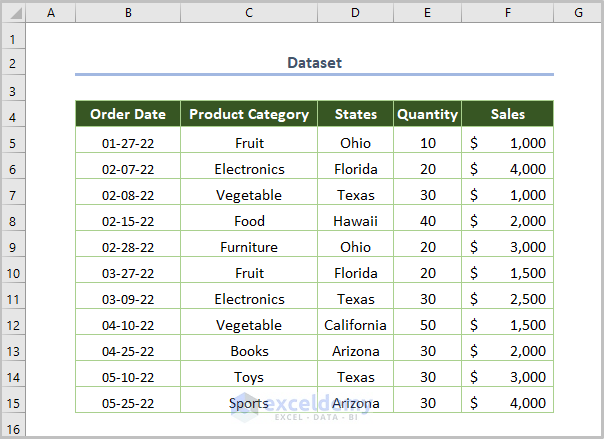Select the cell containing Hawaii
Image resolution: width=604 pixels, height=439 pixels.
coord(355,221)
